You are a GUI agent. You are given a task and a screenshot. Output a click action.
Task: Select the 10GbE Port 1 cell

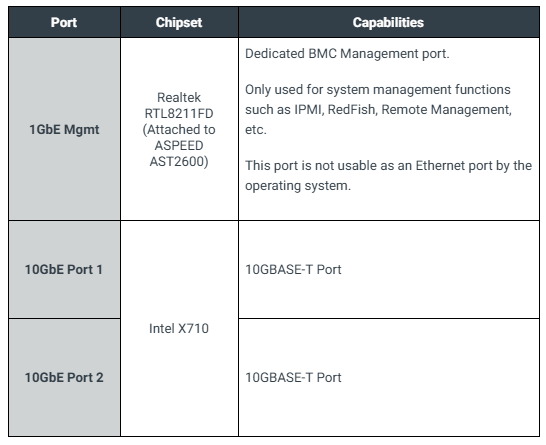(64, 270)
